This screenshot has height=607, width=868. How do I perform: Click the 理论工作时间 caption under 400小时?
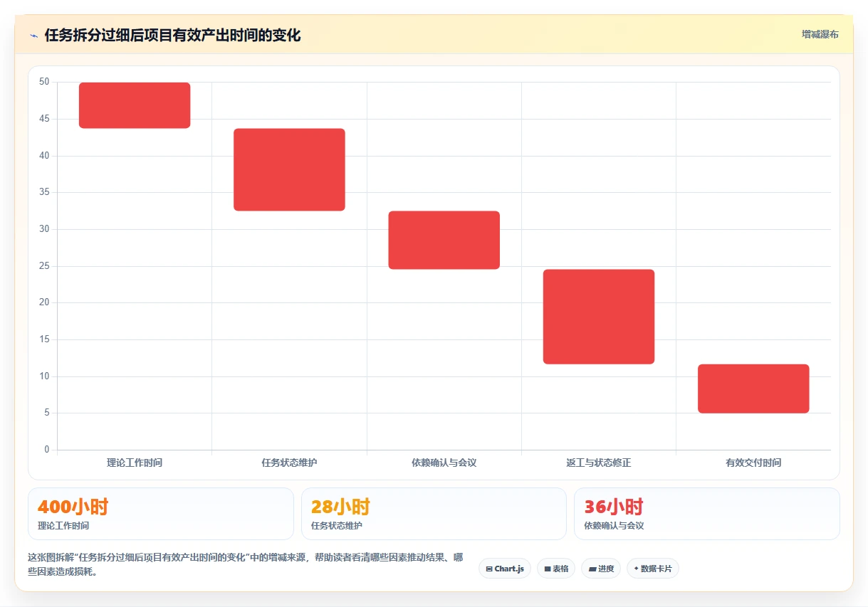63,526
